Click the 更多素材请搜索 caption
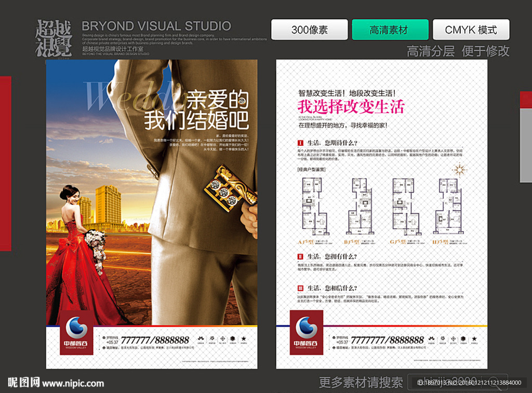The width and height of the screenshot is (532, 393). (x=361, y=383)
